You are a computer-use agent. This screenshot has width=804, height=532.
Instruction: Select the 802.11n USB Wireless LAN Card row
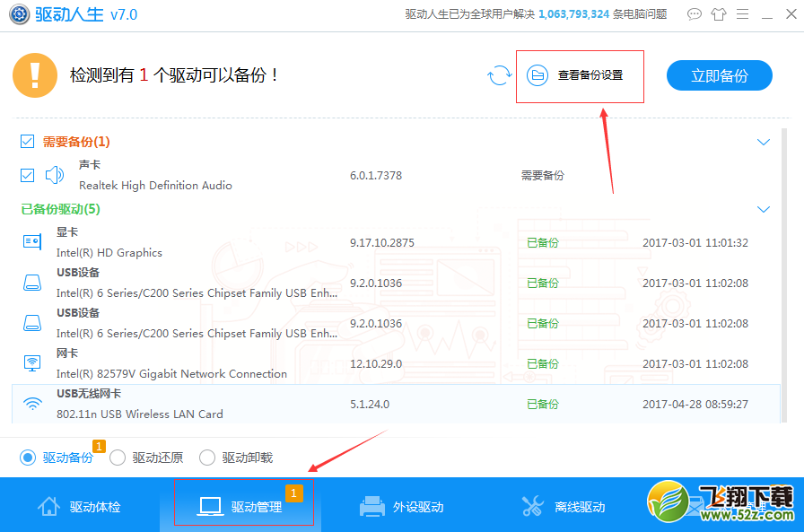tap(396, 404)
